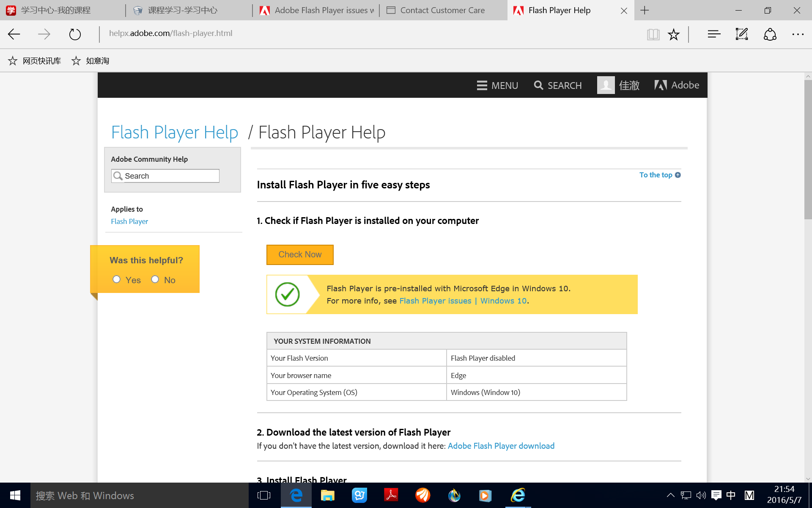Switch to Adobe Flash Player issues tab
The image size is (812, 508).
click(316, 10)
